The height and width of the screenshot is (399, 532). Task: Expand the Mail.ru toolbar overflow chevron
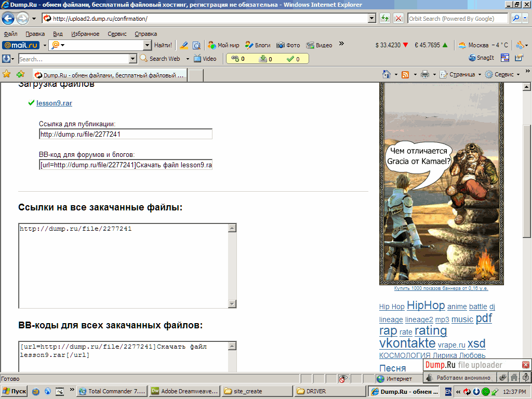tap(342, 44)
